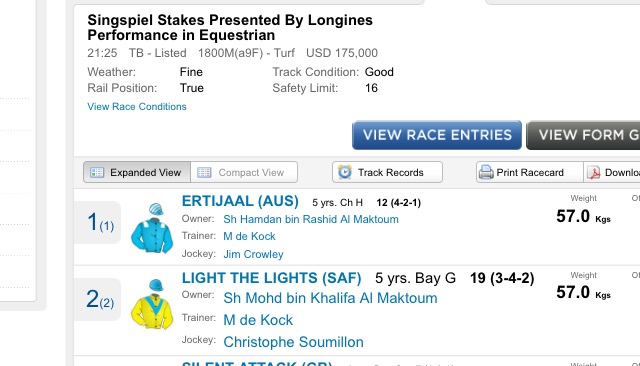The height and width of the screenshot is (366, 640).
Task: Open the LIGHT THE LIGHTS (SAF) profile
Action: [x=271, y=278]
